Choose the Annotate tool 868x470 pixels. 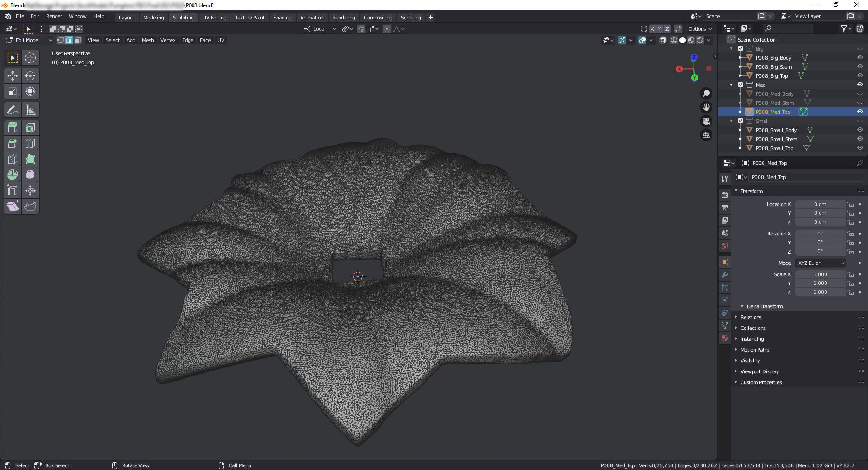coord(13,110)
